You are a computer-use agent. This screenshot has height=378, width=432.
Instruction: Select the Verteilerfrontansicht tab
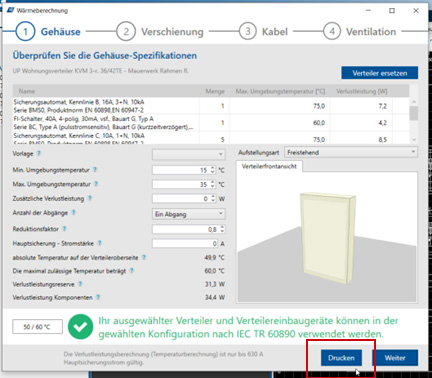click(x=269, y=166)
